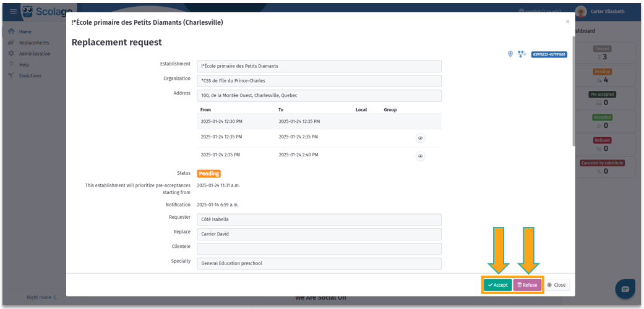Click the Carter Elizabeth user avatar
This screenshot has width=644, height=309.
(581, 12)
